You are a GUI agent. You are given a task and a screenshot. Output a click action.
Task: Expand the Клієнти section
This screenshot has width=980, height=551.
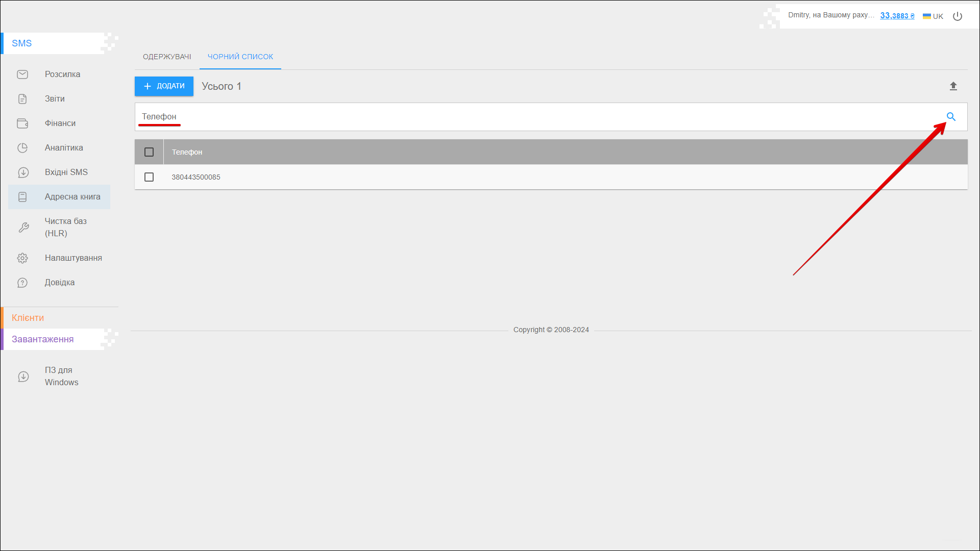[28, 318]
